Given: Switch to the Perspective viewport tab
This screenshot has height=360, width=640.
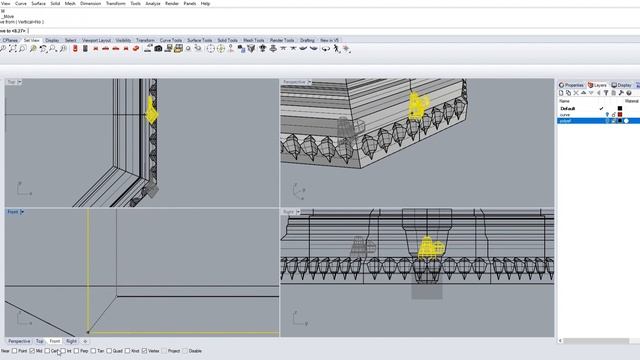Looking at the screenshot, I should point(19,341).
